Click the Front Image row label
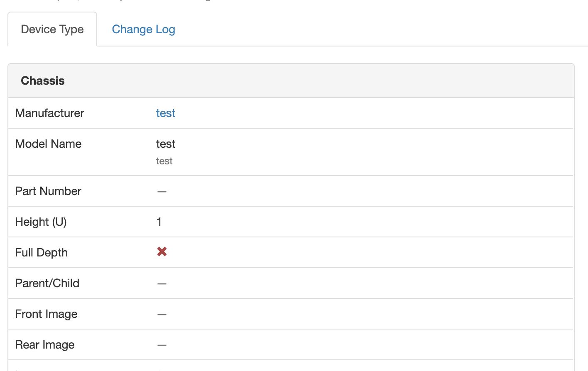The image size is (588, 371). [x=46, y=314]
